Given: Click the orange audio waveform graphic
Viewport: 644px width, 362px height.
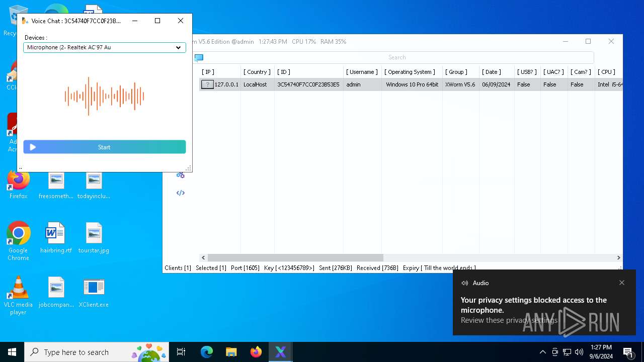Looking at the screenshot, I should pyautogui.click(x=105, y=96).
